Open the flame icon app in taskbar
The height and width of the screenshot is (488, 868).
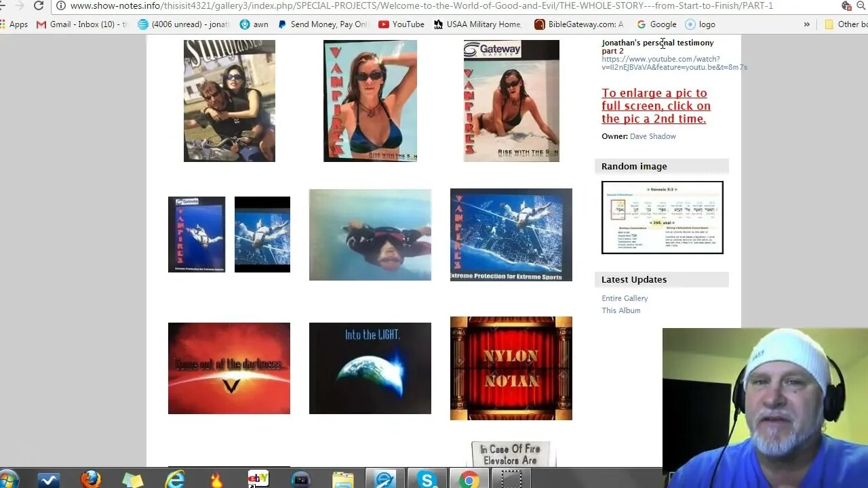point(216,480)
